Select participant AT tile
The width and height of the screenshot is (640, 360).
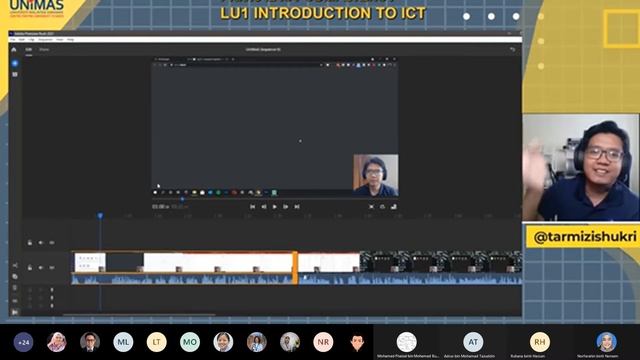473,342
